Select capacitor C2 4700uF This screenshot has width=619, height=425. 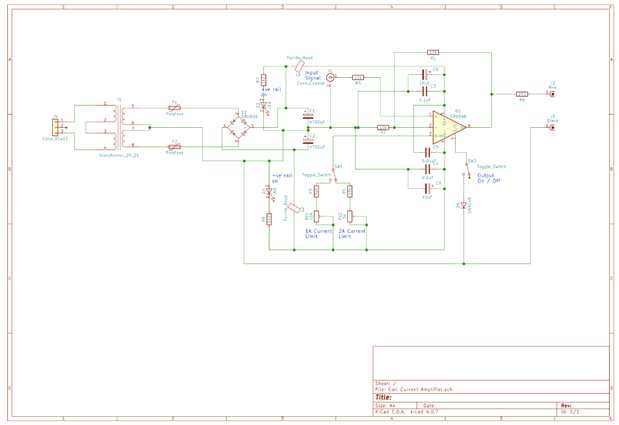[308, 140]
